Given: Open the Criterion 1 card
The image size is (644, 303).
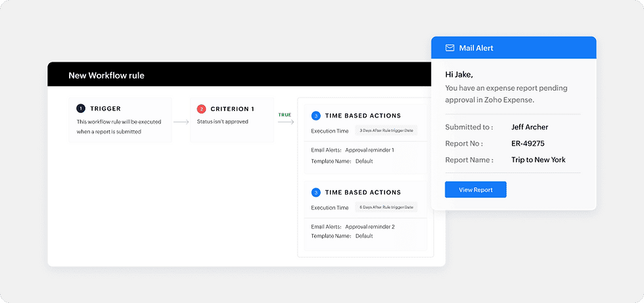Looking at the screenshot, I should click(231, 120).
